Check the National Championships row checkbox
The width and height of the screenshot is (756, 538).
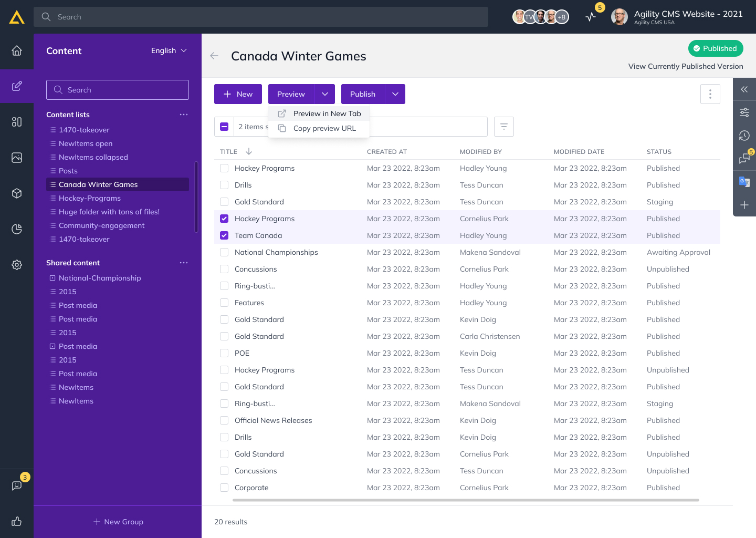[224, 252]
